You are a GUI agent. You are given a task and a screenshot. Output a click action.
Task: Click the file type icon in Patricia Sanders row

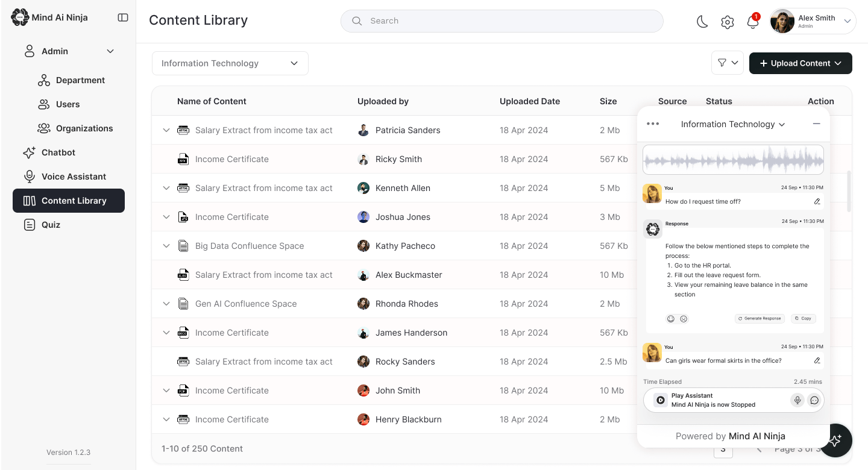tap(183, 130)
